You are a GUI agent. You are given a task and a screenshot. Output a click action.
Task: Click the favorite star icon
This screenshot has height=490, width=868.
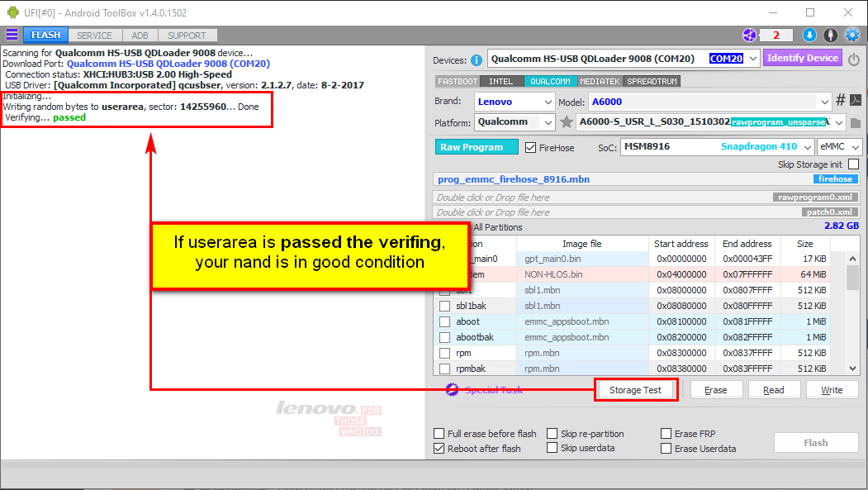click(567, 121)
